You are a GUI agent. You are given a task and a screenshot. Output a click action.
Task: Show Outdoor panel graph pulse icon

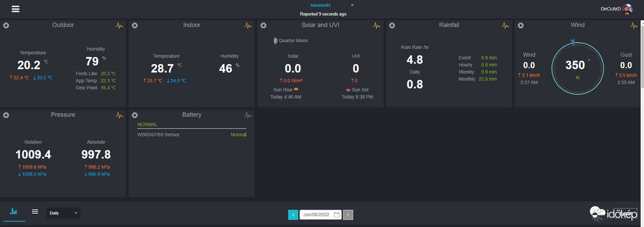click(119, 26)
